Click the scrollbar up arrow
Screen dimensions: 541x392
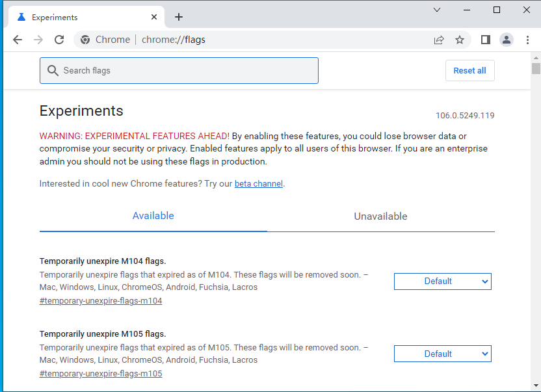click(536, 58)
